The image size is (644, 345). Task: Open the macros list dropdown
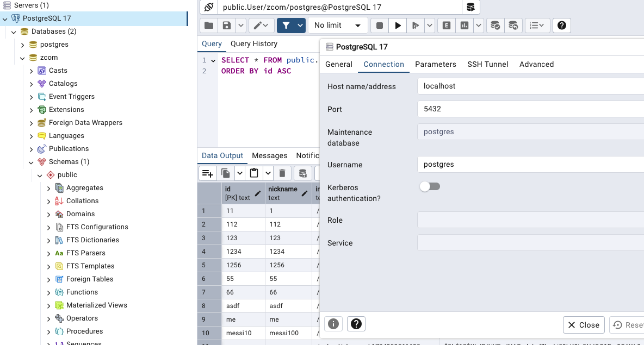click(537, 26)
